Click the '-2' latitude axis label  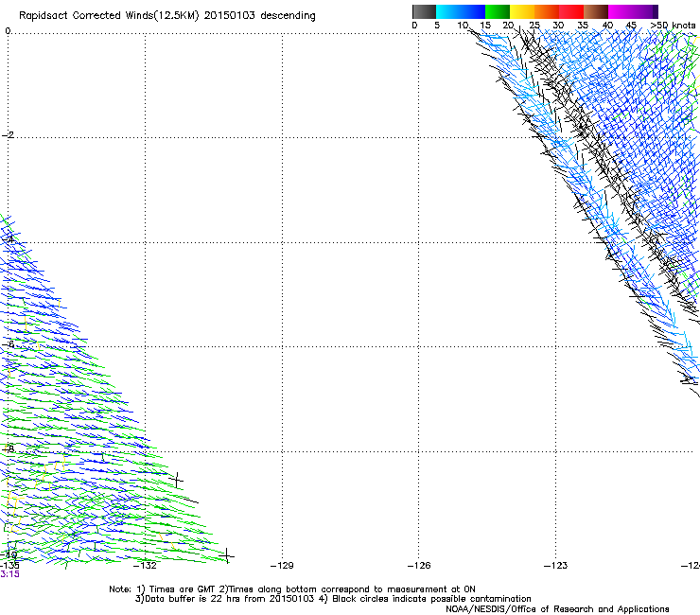pyautogui.click(x=9, y=135)
